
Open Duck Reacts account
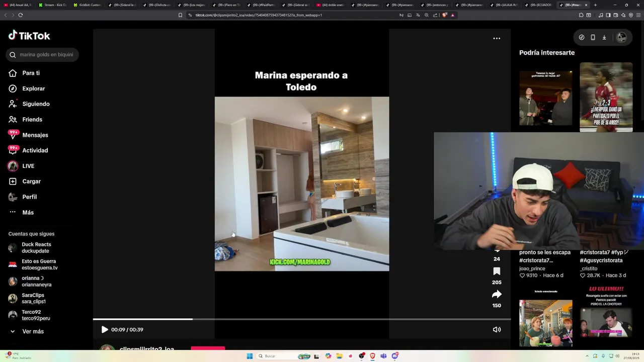pyautogui.click(x=30, y=248)
